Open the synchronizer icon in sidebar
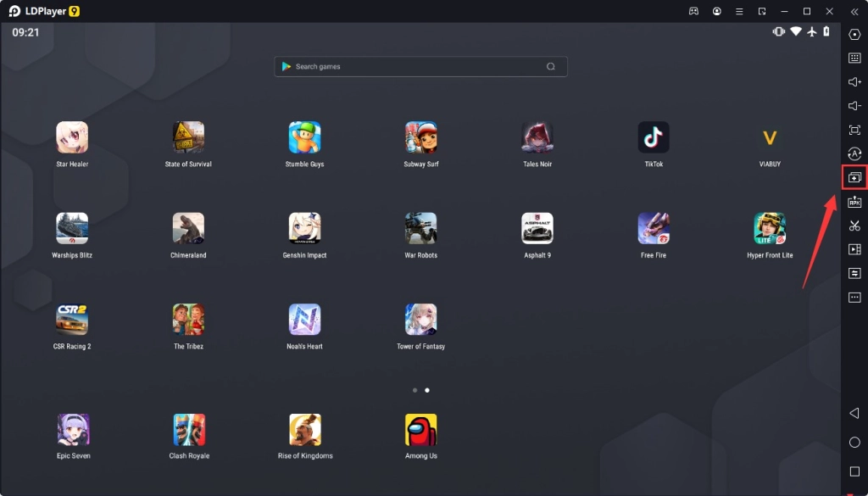 pyautogui.click(x=854, y=273)
